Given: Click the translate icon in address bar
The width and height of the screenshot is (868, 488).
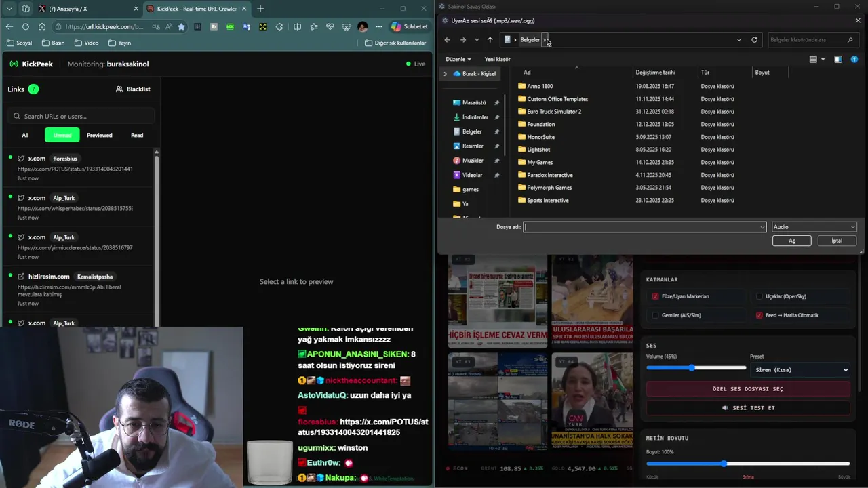Looking at the screenshot, I should point(157,26).
